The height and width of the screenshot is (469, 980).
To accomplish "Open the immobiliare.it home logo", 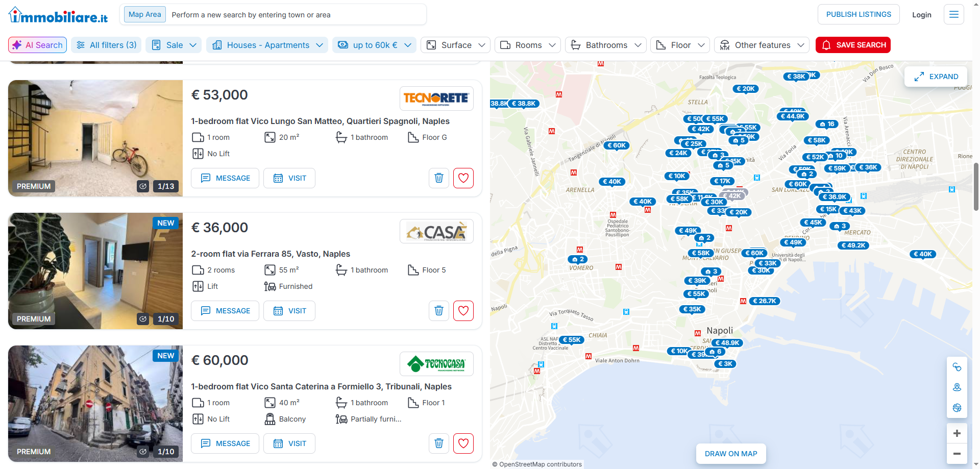I will pos(58,15).
